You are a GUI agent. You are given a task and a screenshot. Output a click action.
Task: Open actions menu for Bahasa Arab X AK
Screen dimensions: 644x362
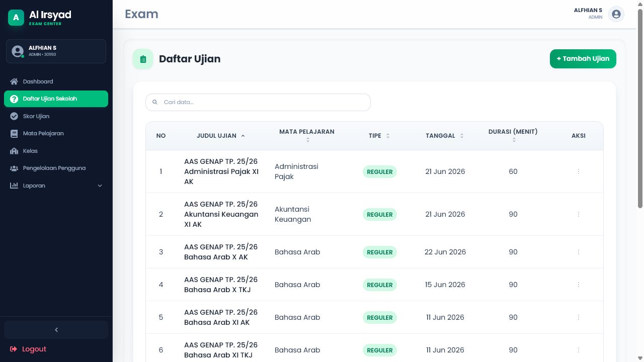(579, 252)
